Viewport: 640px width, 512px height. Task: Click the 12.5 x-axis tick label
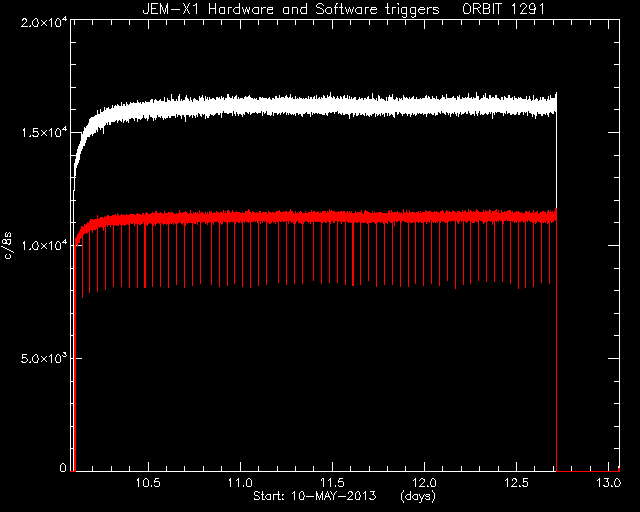click(x=516, y=483)
